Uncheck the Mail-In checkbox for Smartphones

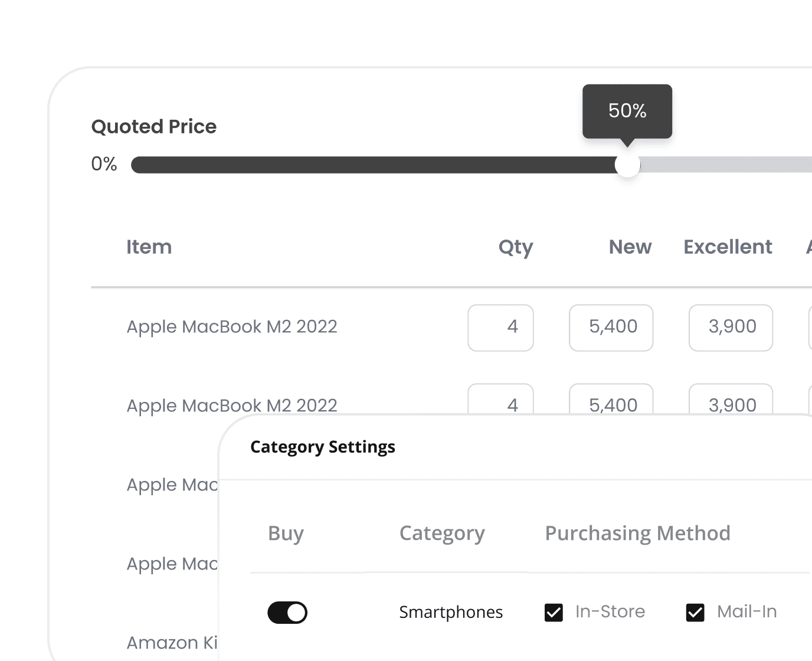(695, 613)
